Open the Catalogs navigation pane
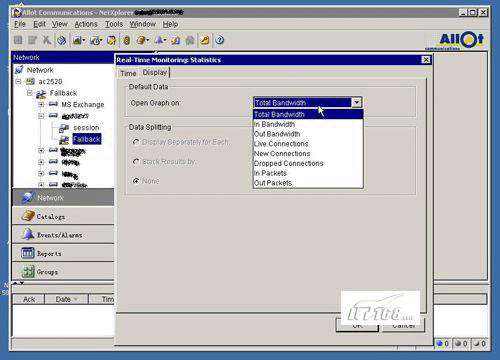Image resolution: width=500 pixels, height=360 pixels. [63, 216]
